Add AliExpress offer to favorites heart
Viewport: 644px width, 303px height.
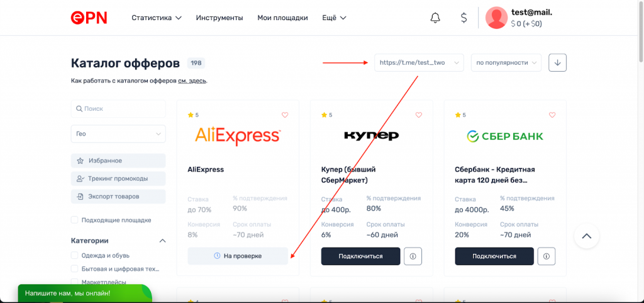(285, 115)
